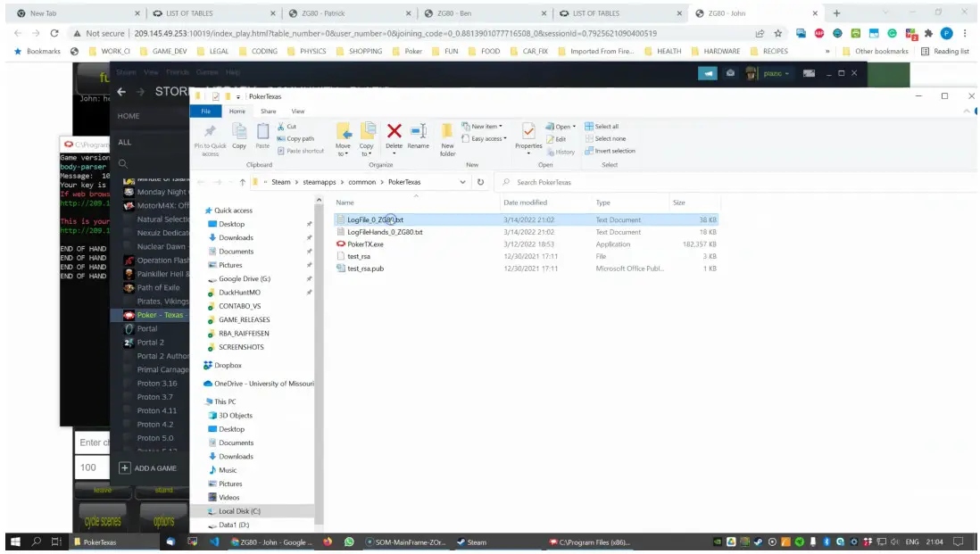The image size is (980, 554).
Task: Open the Steam app in the taskbar
Action: pos(471,542)
